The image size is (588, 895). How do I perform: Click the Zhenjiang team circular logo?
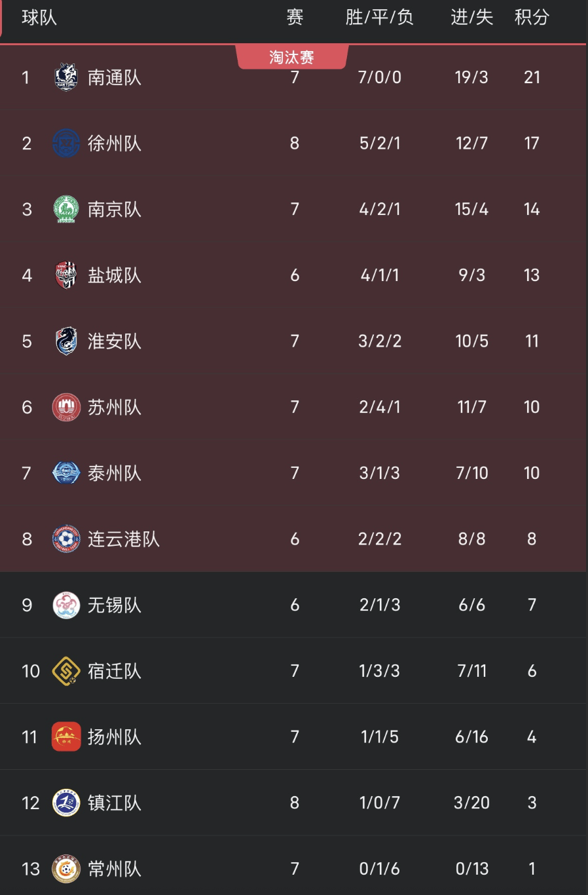click(66, 803)
